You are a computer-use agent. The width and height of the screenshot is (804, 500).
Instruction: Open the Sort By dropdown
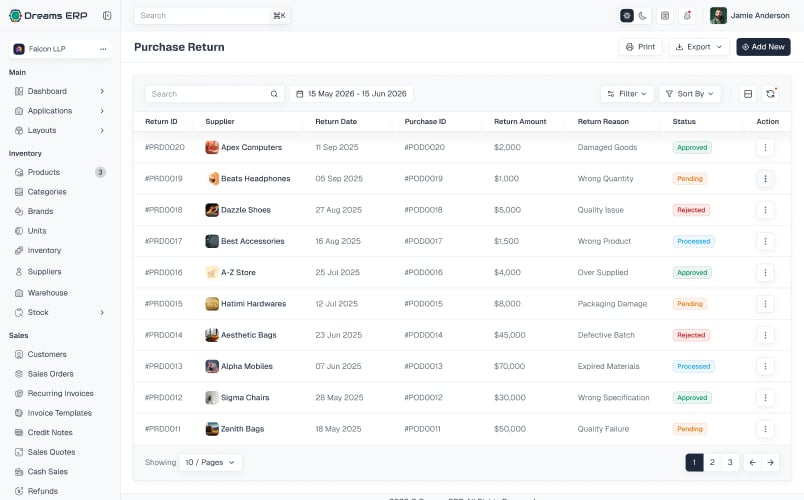[x=690, y=94]
